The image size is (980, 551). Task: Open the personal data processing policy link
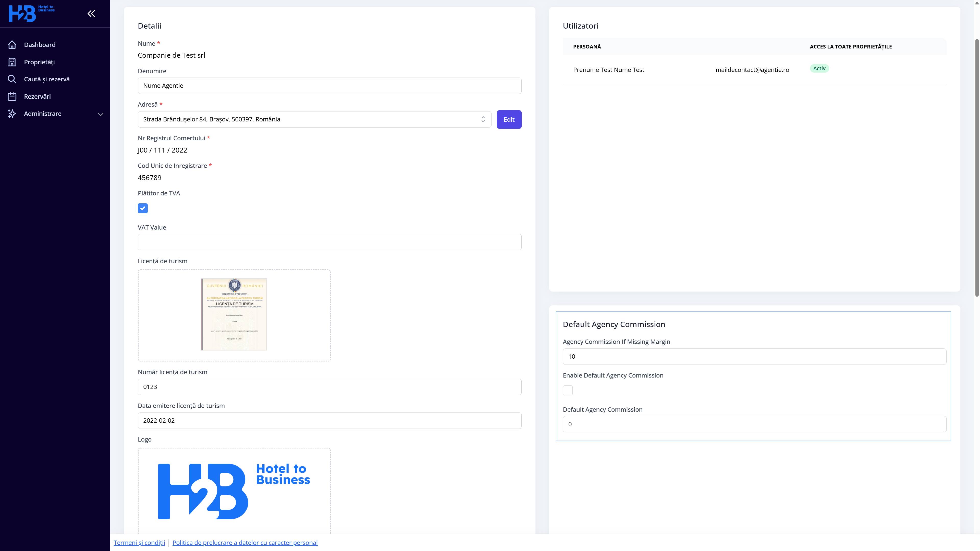tap(245, 543)
